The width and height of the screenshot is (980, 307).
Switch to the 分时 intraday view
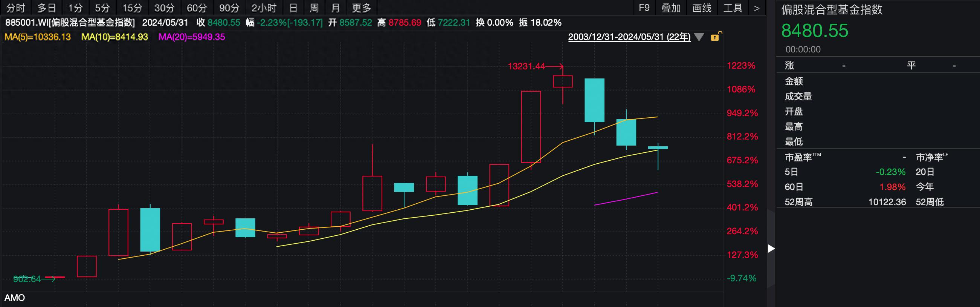pyautogui.click(x=15, y=8)
